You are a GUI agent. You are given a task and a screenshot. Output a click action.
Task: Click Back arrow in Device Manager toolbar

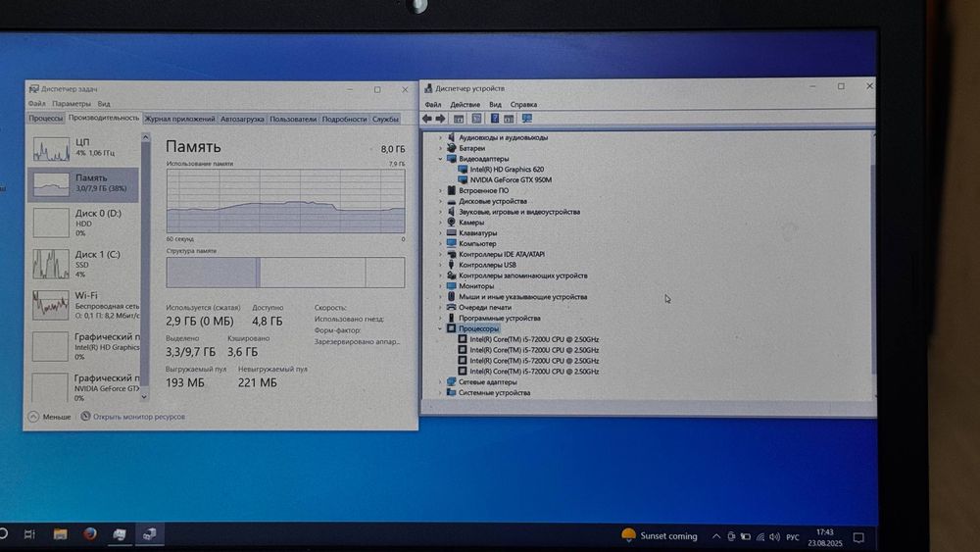427,119
